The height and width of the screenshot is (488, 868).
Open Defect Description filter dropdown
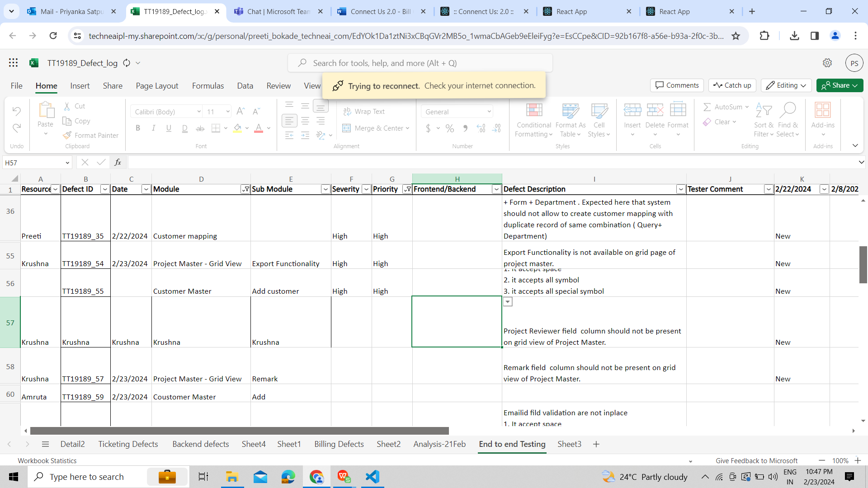point(681,189)
